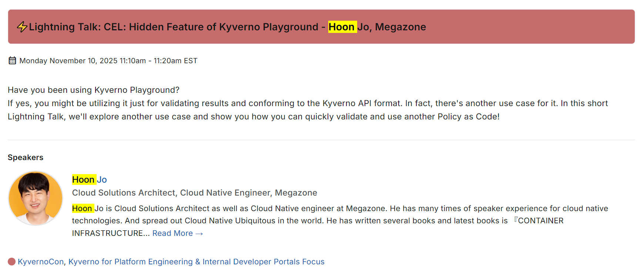Click the "11:20am EST" end time
The width and height of the screenshot is (644, 271).
coord(175,61)
